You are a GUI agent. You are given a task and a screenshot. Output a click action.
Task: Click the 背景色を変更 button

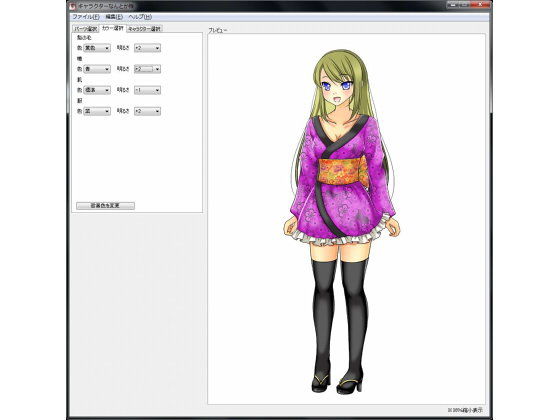[x=105, y=206]
